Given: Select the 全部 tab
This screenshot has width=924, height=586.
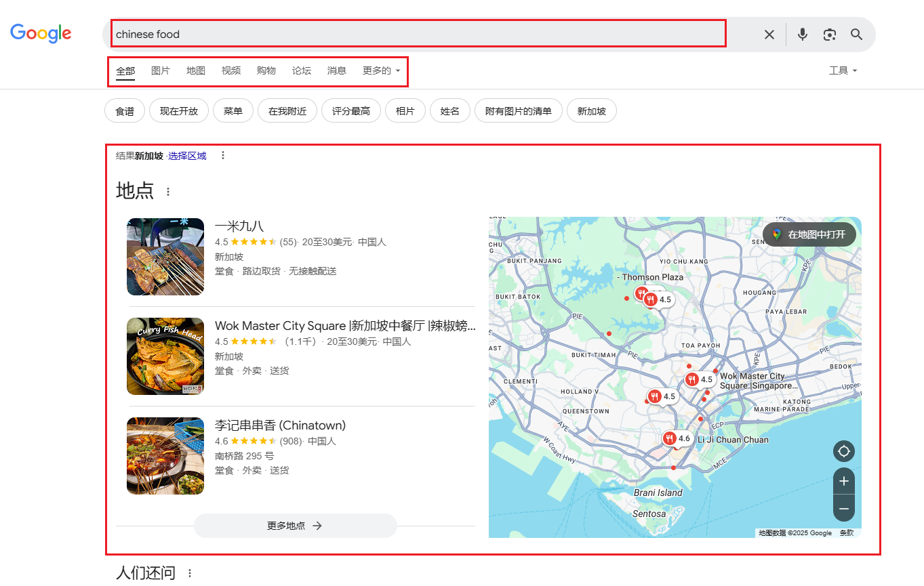Looking at the screenshot, I should point(125,70).
